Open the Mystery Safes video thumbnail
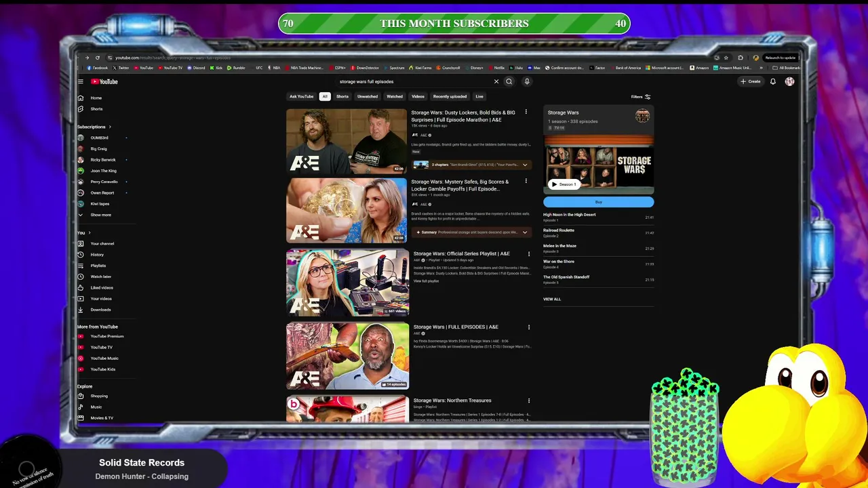 pyautogui.click(x=347, y=210)
